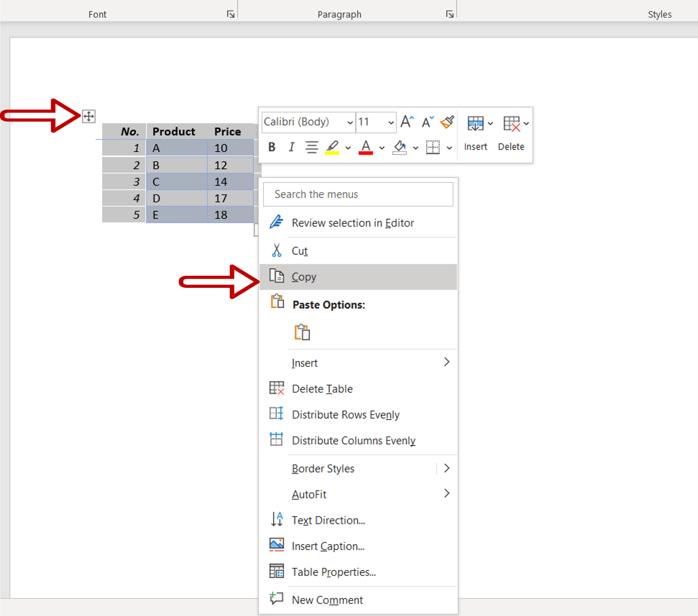
Task: Toggle italic formatting
Action: [291, 147]
